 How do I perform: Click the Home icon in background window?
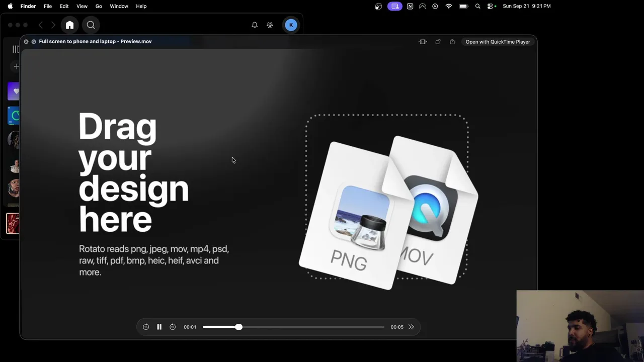coord(70,25)
